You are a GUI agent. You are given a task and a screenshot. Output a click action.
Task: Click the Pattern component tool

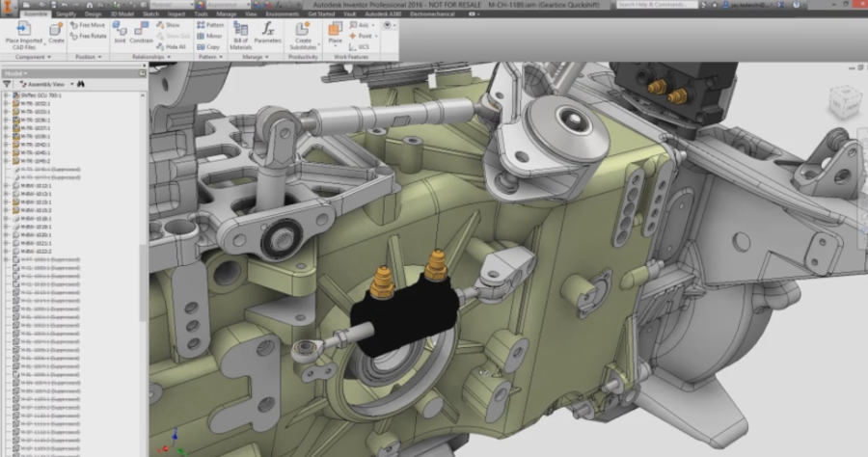[210, 25]
